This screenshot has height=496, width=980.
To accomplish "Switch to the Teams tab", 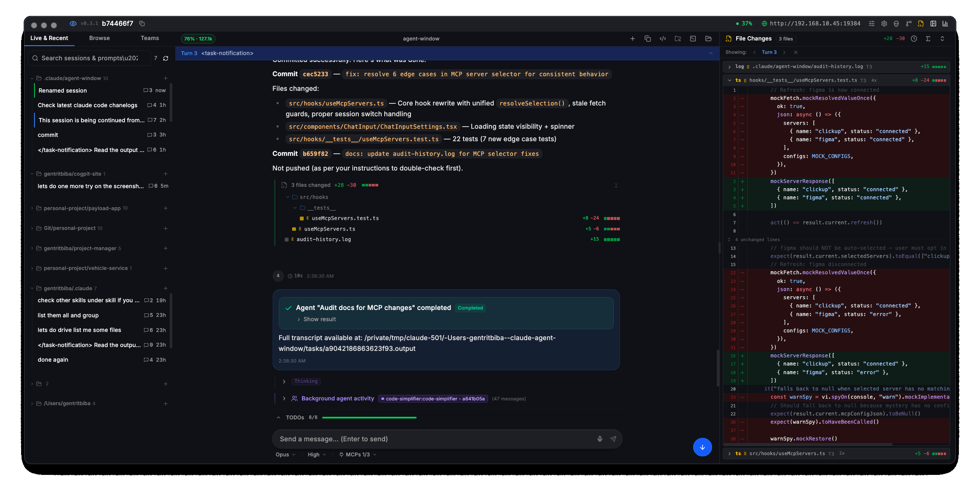I will click(x=149, y=38).
